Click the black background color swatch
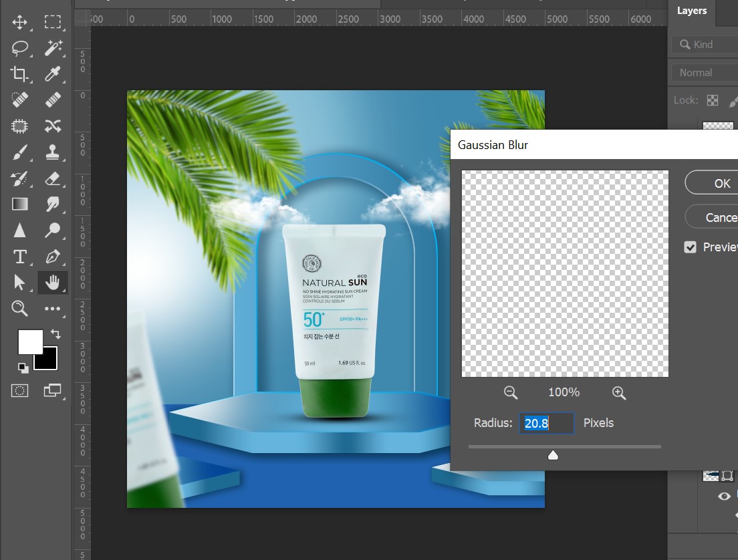738x560 pixels. point(49,361)
